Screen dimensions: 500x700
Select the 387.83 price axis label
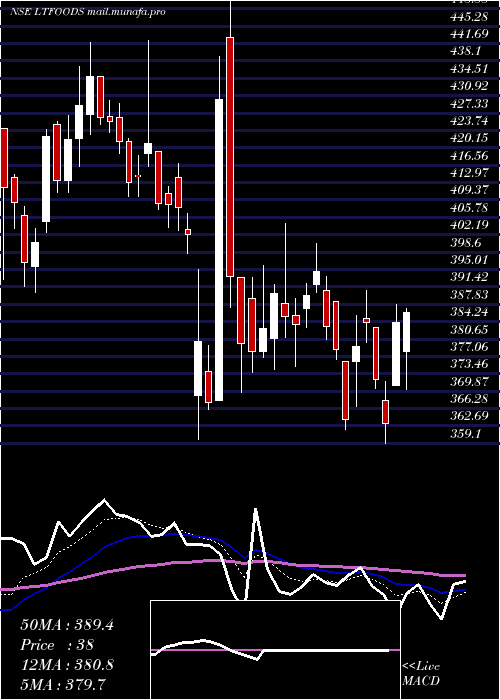click(x=469, y=294)
